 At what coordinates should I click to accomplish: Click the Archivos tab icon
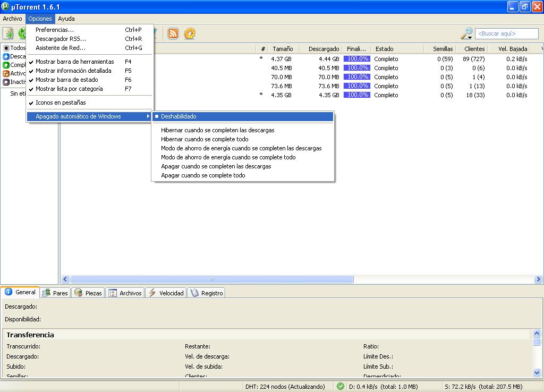coord(113,293)
